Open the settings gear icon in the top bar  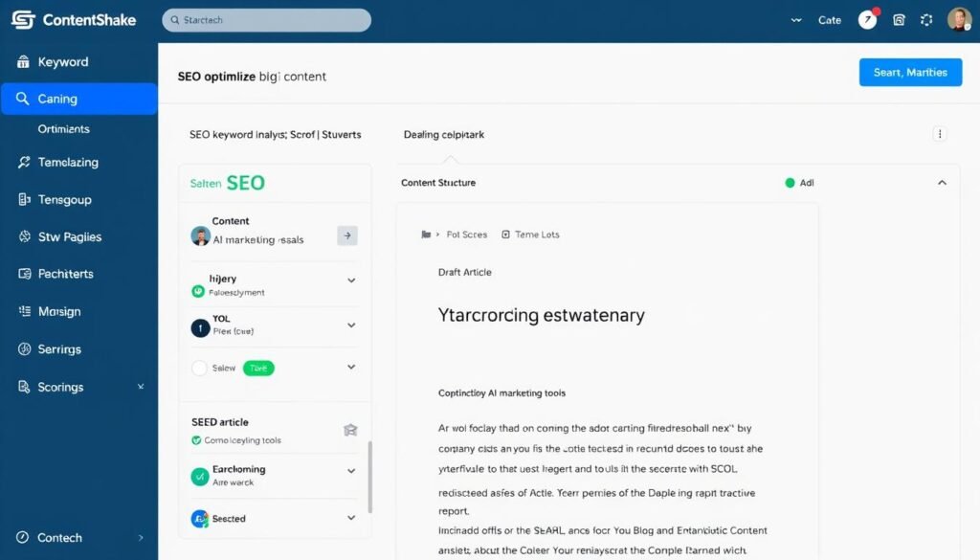coord(926,18)
